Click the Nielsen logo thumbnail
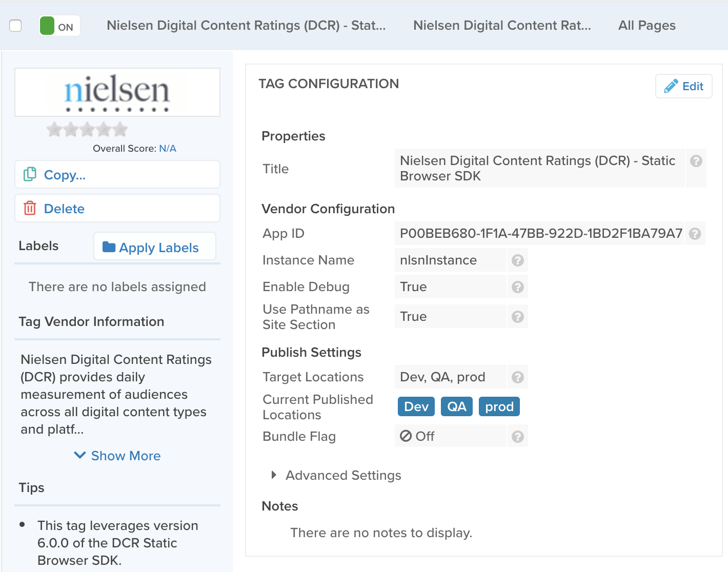 coord(117,92)
